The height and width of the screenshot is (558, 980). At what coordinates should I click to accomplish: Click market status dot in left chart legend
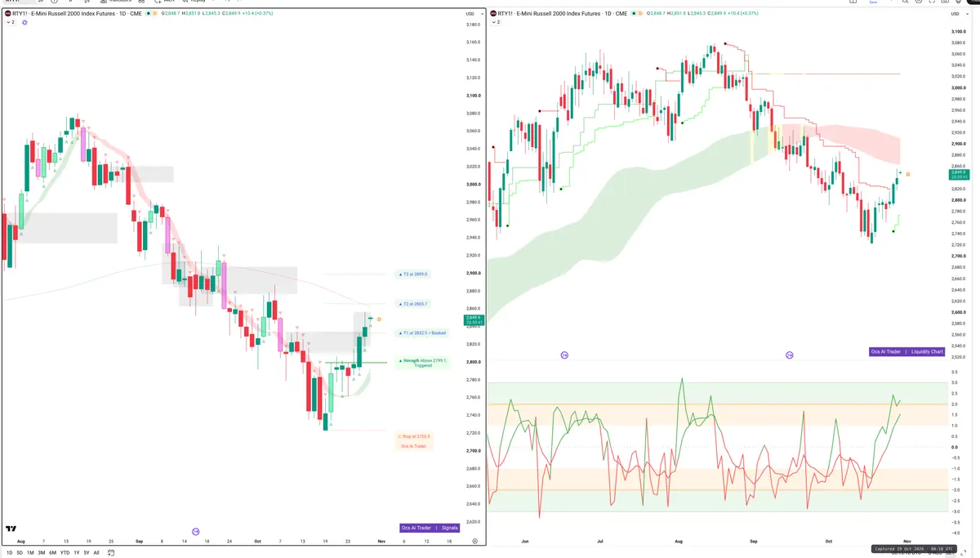(149, 14)
